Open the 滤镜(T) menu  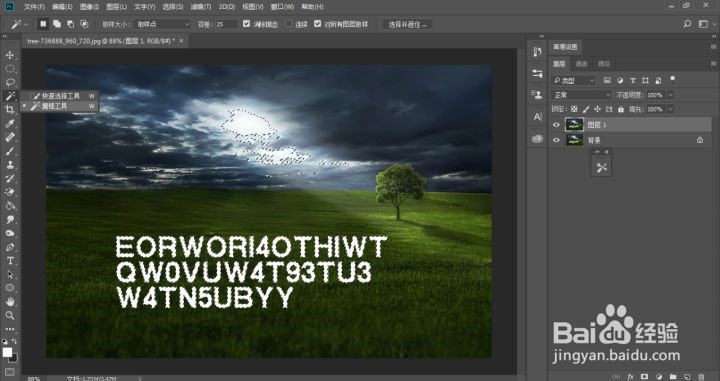point(201,7)
